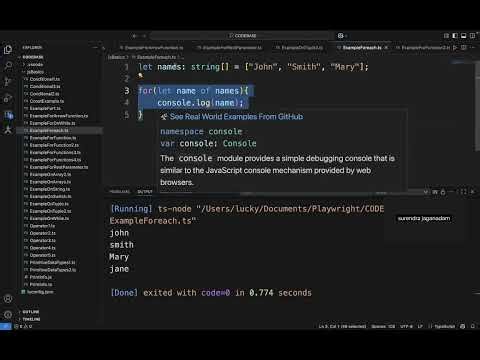
Task: Click the Ln/Col cursor position status item
Action: (342, 326)
